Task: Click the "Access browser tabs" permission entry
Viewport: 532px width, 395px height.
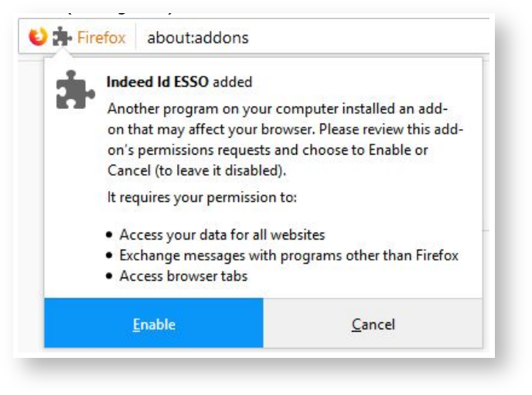Action: [183, 276]
